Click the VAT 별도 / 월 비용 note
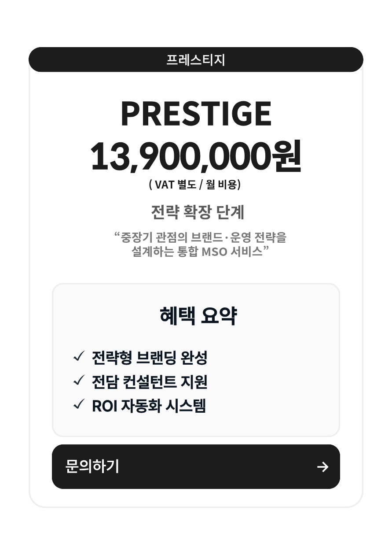 tap(195, 185)
